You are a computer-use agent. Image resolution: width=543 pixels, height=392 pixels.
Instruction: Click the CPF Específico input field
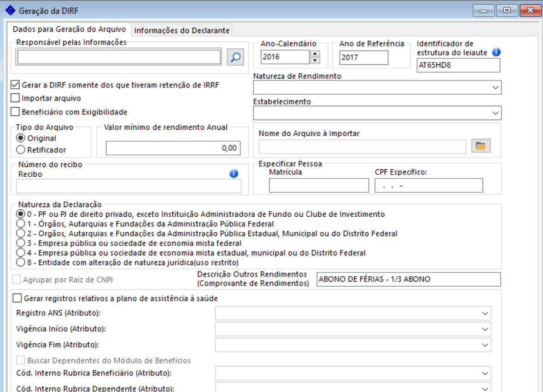coord(429,185)
